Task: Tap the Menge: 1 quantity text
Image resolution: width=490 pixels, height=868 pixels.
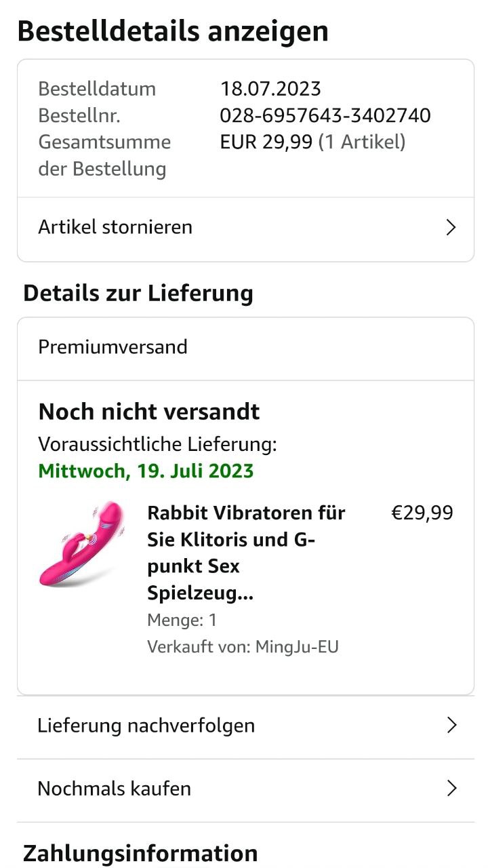Action: click(182, 620)
